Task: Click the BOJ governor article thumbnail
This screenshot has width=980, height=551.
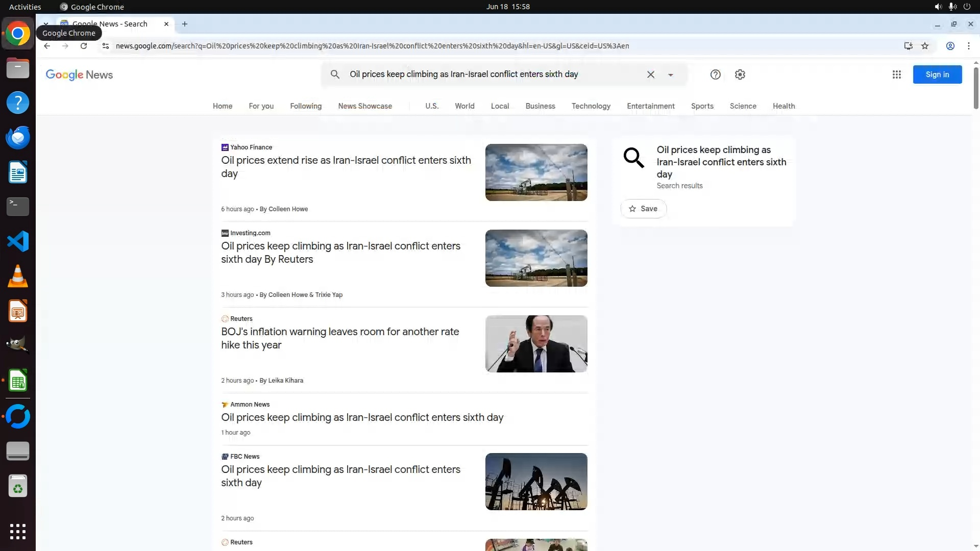Action: pyautogui.click(x=536, y=344)
